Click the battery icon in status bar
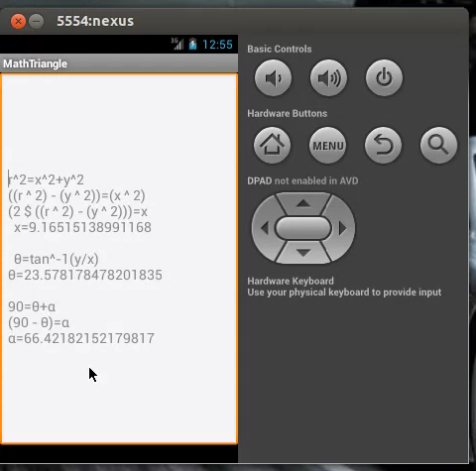The height and width of the screenshot is (471, 476). [x=192, y=44]
